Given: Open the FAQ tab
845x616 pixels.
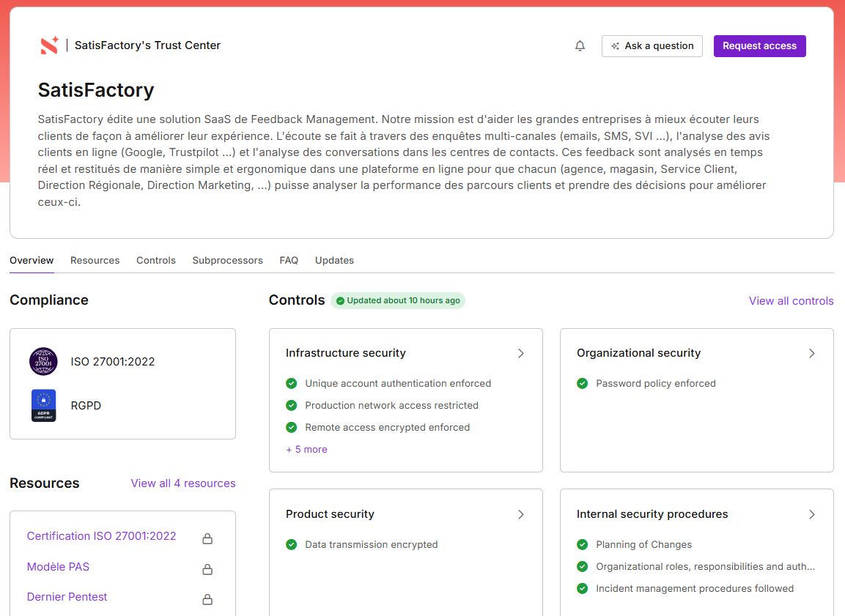Looking at the screenshot, I should 289,260.
